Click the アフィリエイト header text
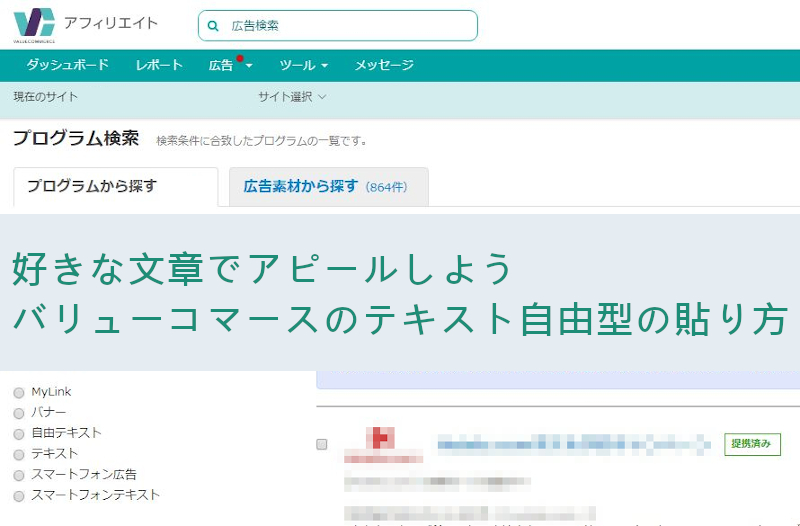 (111, 23)
